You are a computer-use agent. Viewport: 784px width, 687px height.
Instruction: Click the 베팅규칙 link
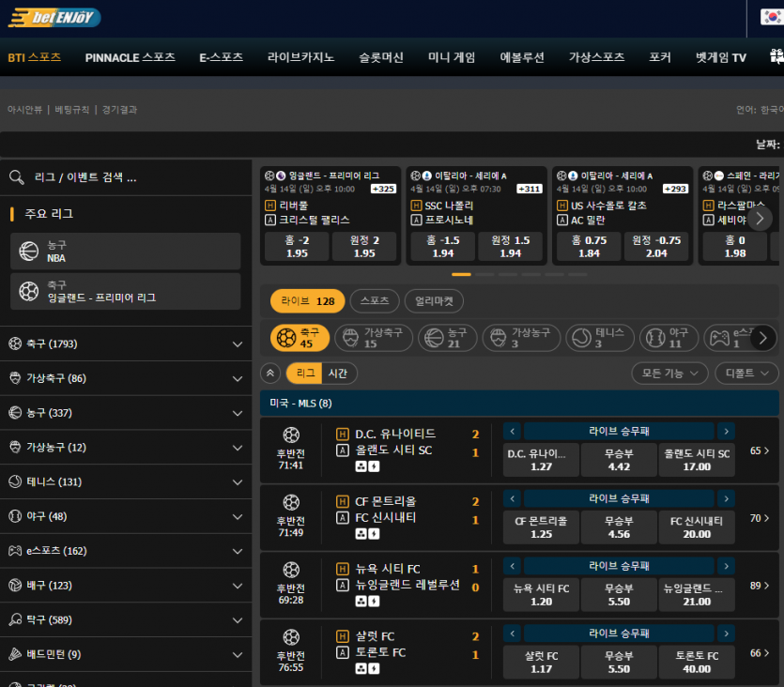[x=72, y=110]
